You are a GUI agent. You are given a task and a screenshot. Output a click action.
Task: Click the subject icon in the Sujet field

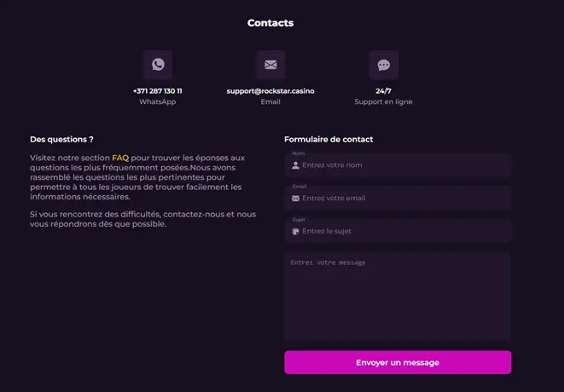[295, 231]
